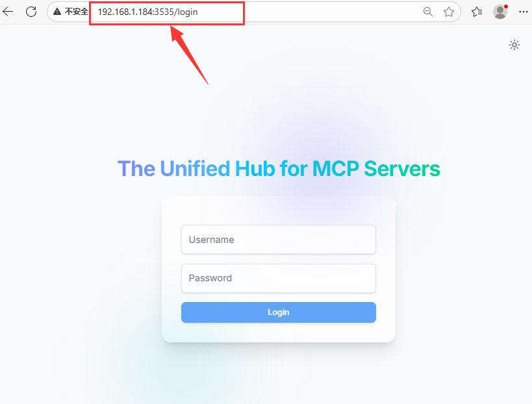Viewport: 532px width, 404px height.
Task: Open the zoom magnifier icon in address bar
Action: [x=428, y=12]
